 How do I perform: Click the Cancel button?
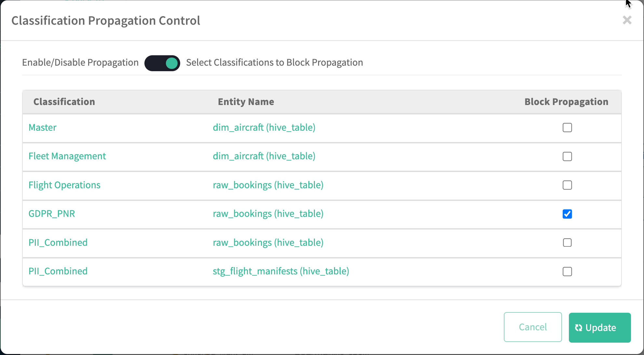(x=532, y=327)
